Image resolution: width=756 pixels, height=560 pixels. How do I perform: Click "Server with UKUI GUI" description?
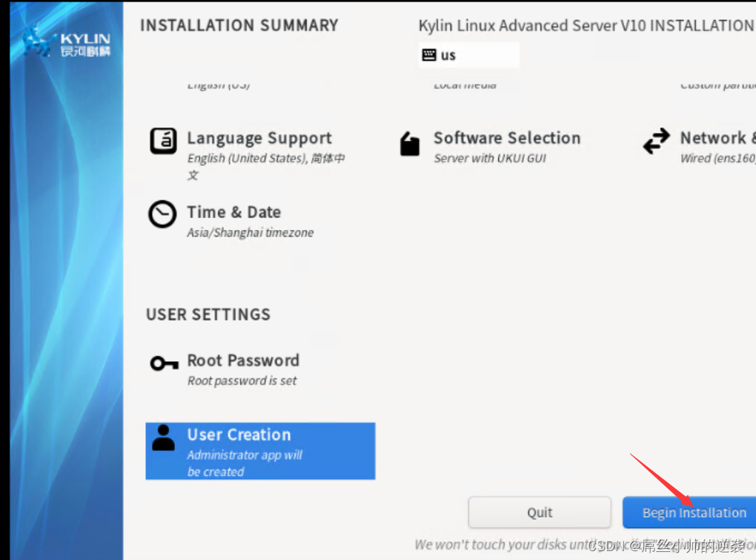(x=489, y=159)
